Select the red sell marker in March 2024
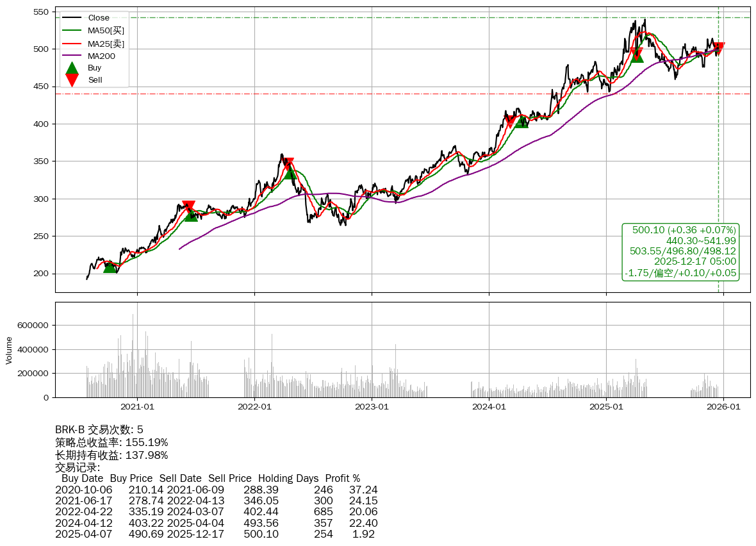 (x=510, y=121)
